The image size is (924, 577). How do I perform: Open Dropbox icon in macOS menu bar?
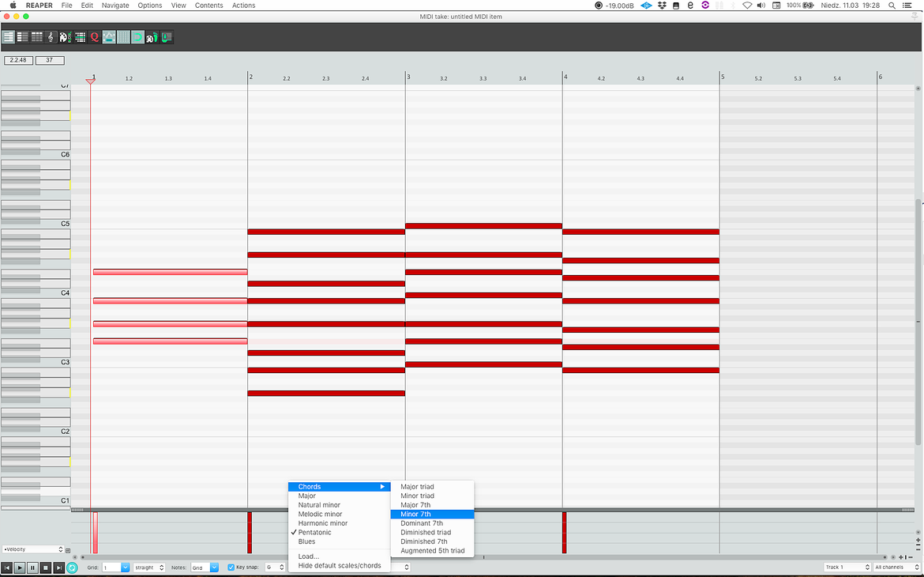(x=662, y=6)
